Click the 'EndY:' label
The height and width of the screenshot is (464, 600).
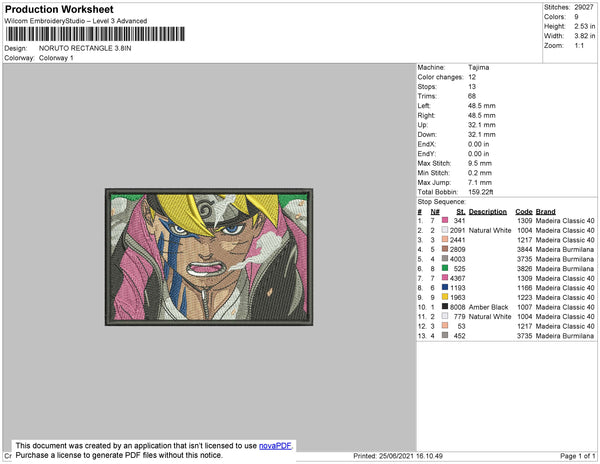(426, 154)
